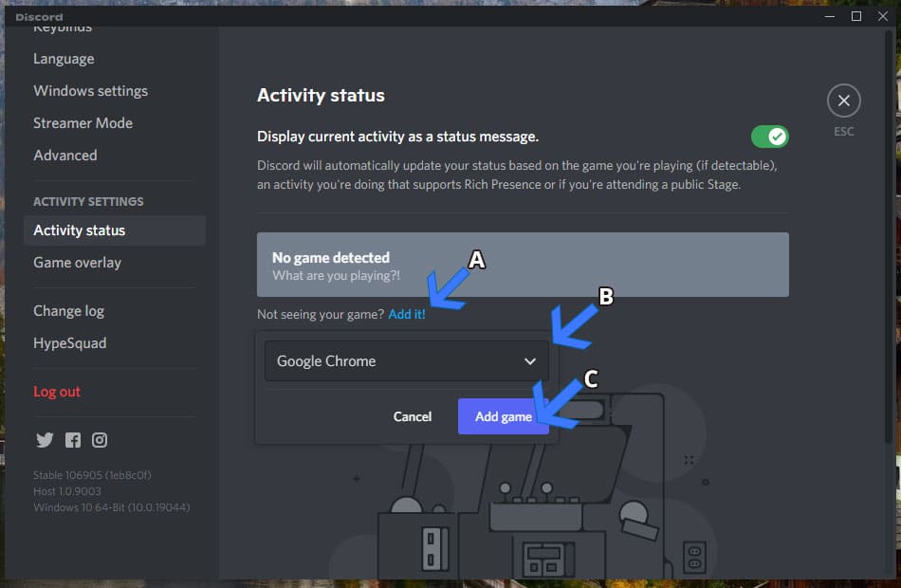
Task: View the Change log
Action: click(68, 311)
